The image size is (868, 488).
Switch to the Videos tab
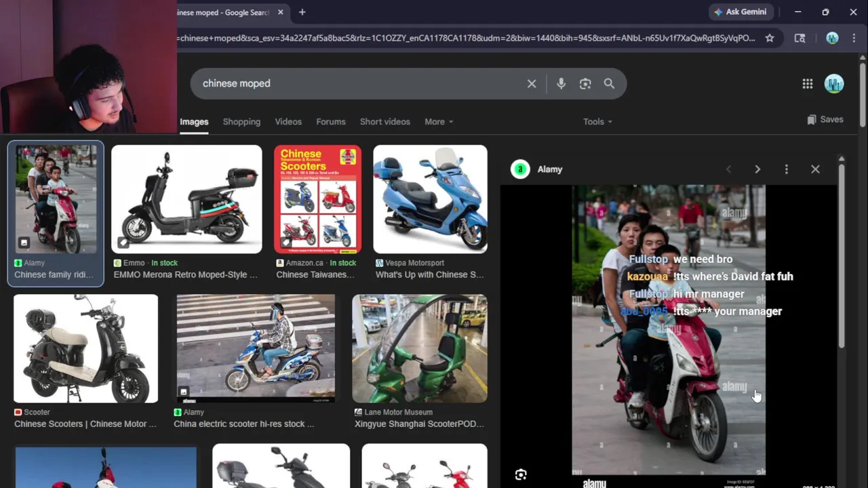point(288,122)
